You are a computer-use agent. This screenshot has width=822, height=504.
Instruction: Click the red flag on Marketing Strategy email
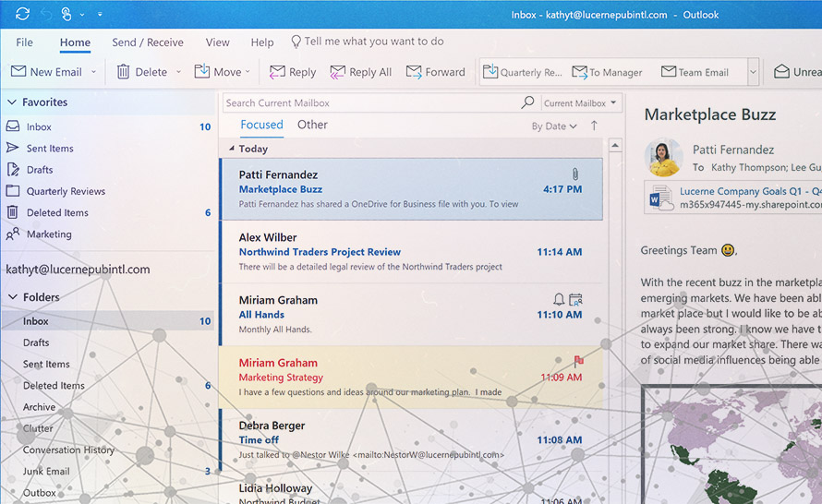578,360
